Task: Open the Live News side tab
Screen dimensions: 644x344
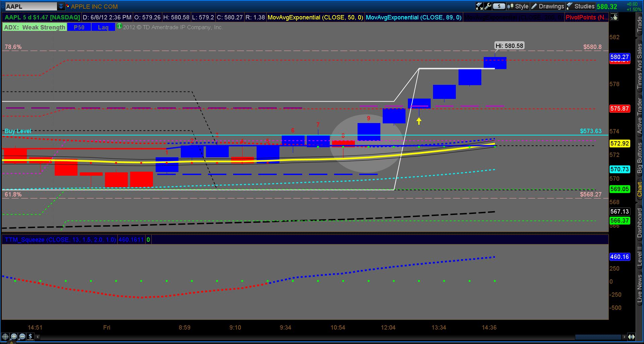Action: [x=640, y=289]
